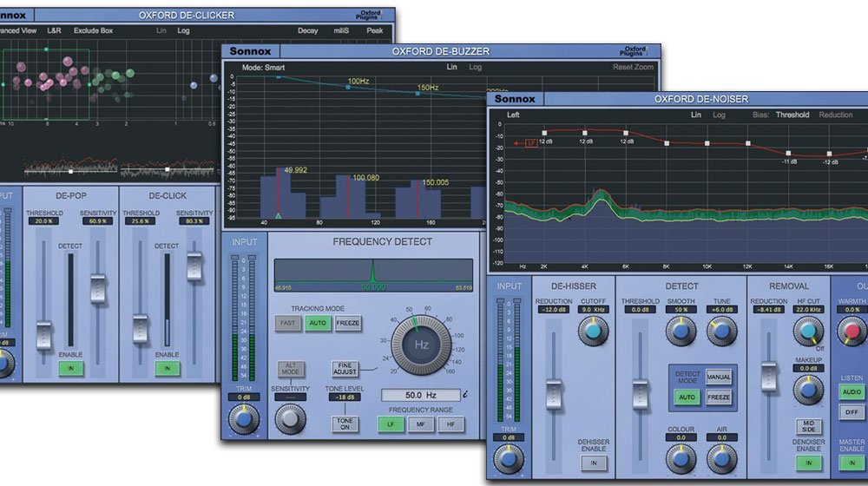The image size is (868, 486).
Task: Click Peak option in De-Clicker
Action: coord(375,30)
